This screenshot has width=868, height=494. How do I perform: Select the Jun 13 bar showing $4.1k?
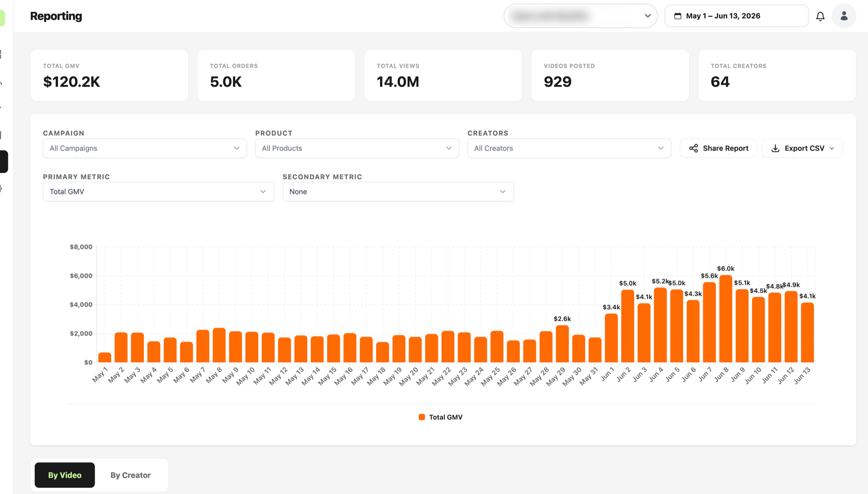807,333
